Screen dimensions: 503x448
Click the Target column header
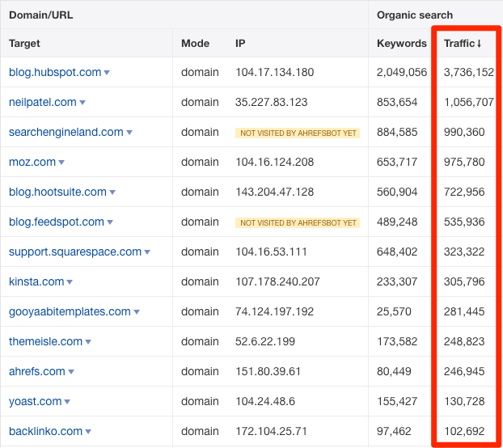click(24, 43)
